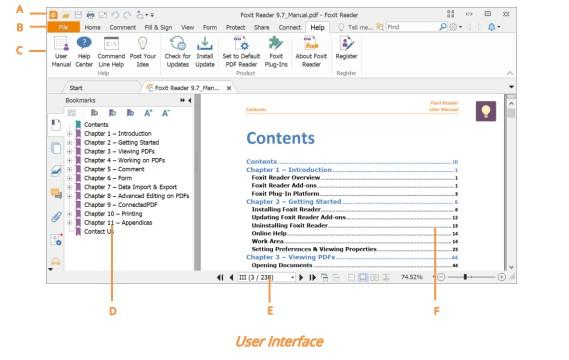Click the Undo arrow in quick access toolbar

click(115, 15)
